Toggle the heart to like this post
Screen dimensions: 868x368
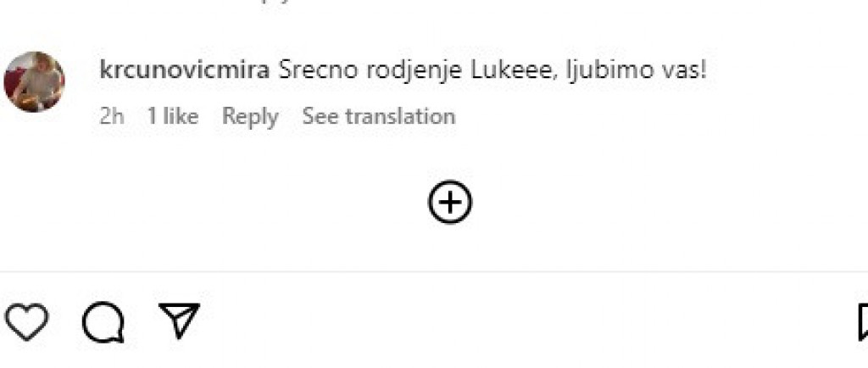(x=25, y=321)
